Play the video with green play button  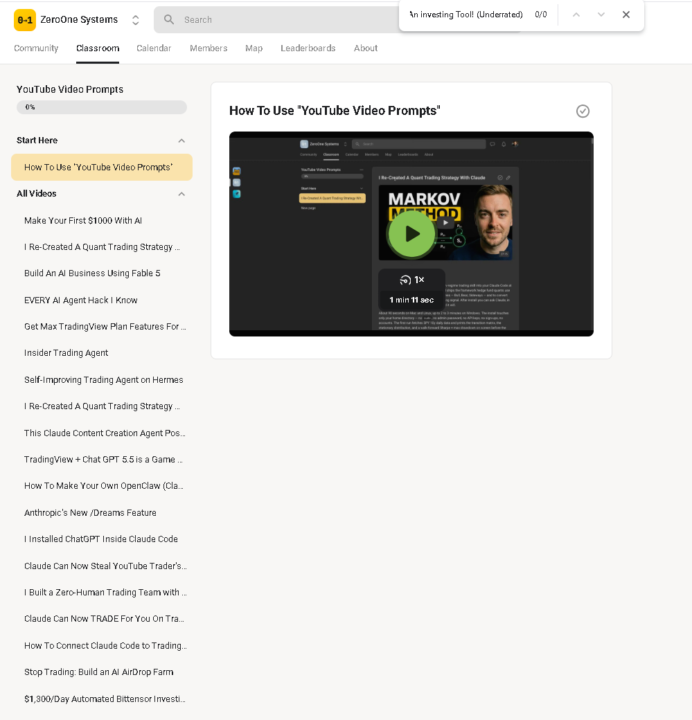411,234
